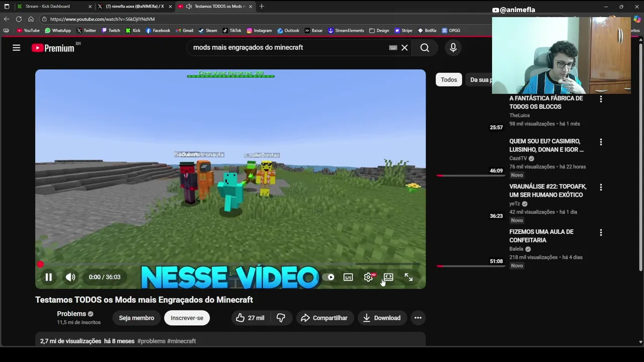The image size is (644, 362).
Task: Dislike the video
Action: pos(281,318)
